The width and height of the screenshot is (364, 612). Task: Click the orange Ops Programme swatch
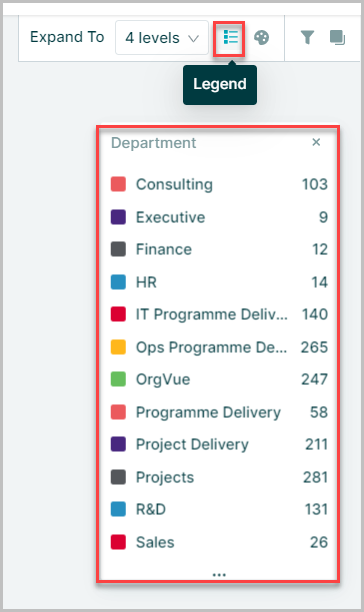pos(118,347)
